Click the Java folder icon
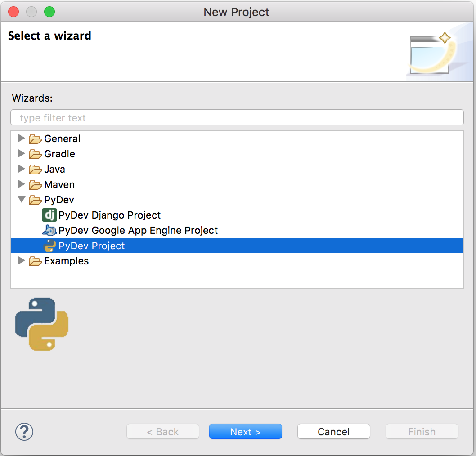Image resolution: width=476 pixels, height=456 pixels. tap(35, 169)
